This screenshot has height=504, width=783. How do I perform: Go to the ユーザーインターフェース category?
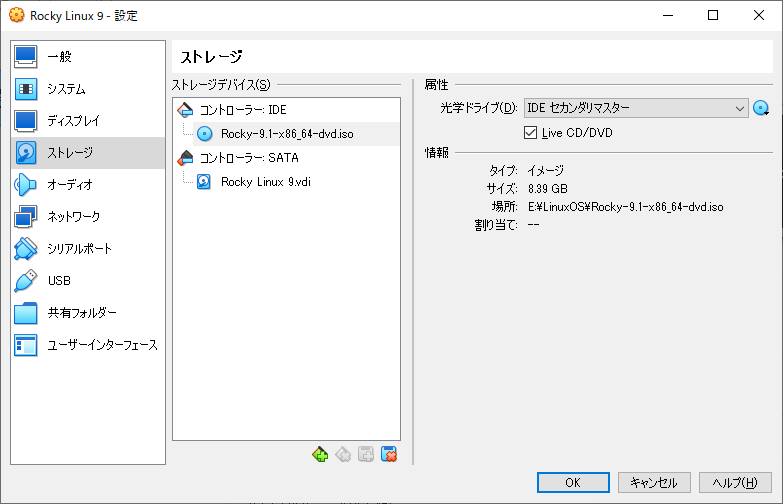[102, 345]
